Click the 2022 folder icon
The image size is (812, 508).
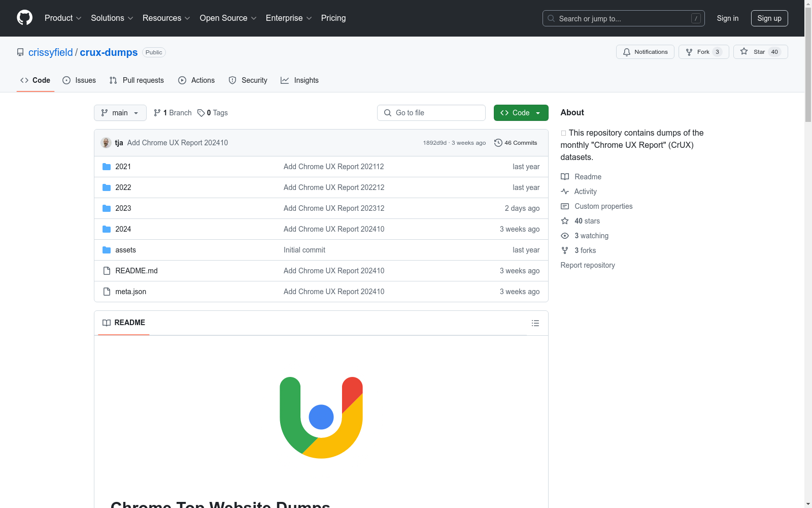107,187
